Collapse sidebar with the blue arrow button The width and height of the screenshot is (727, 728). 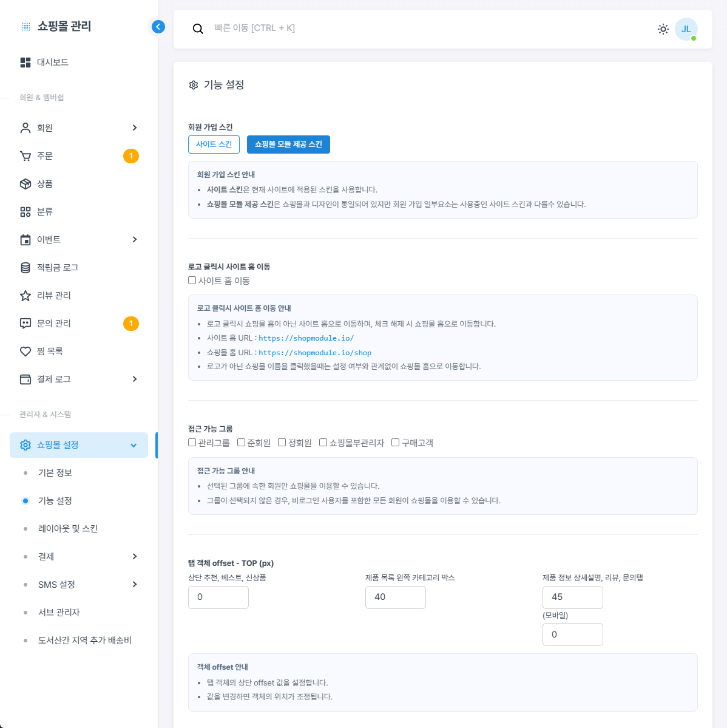158,27
